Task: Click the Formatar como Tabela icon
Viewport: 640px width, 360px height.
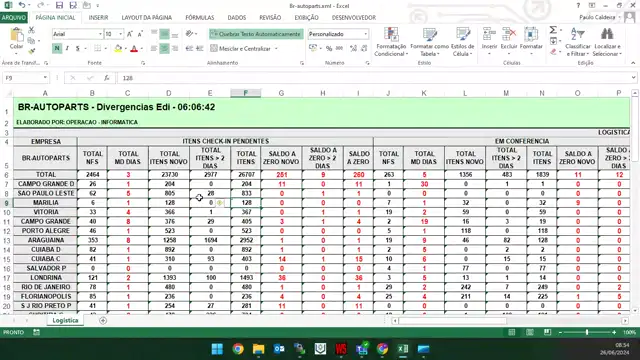Action: [429, 41]
